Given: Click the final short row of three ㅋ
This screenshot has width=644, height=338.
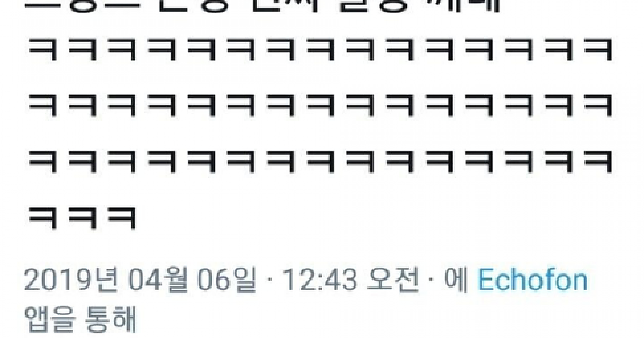Looking at the screenshot, I should tap(82, 217).
